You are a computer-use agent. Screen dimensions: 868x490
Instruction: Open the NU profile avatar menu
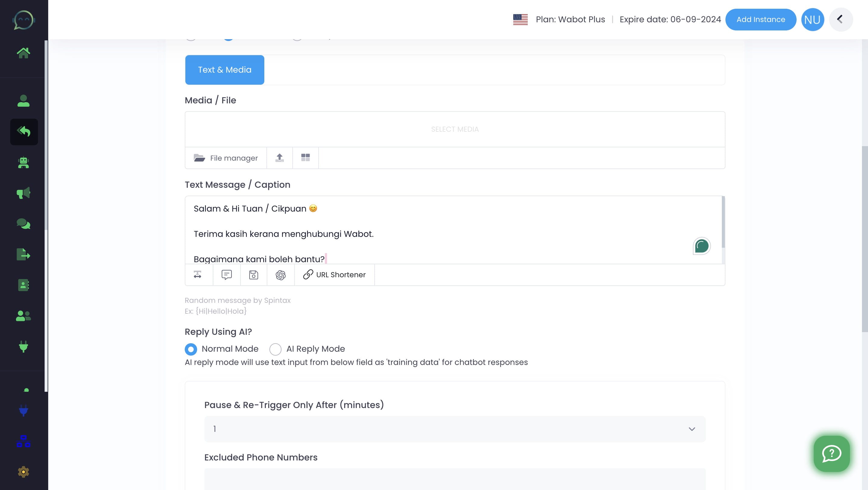813,19
